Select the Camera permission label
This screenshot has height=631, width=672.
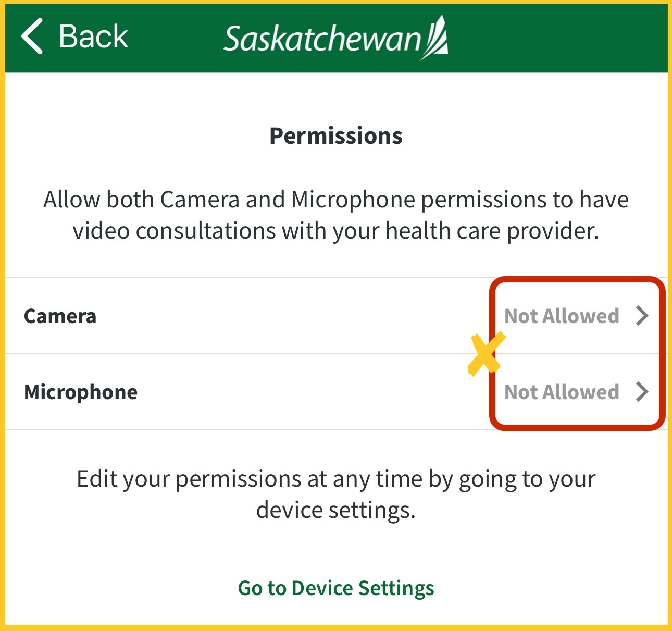(60, 316)
